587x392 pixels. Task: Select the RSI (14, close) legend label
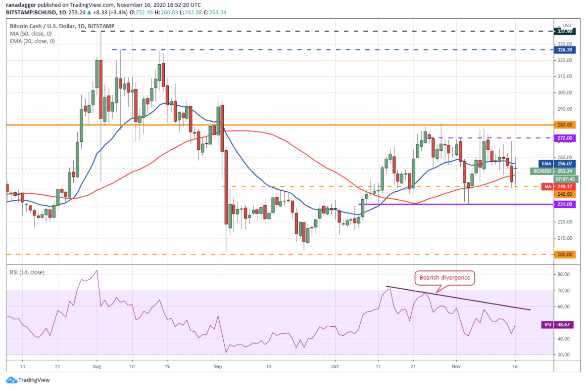point(27,272)
